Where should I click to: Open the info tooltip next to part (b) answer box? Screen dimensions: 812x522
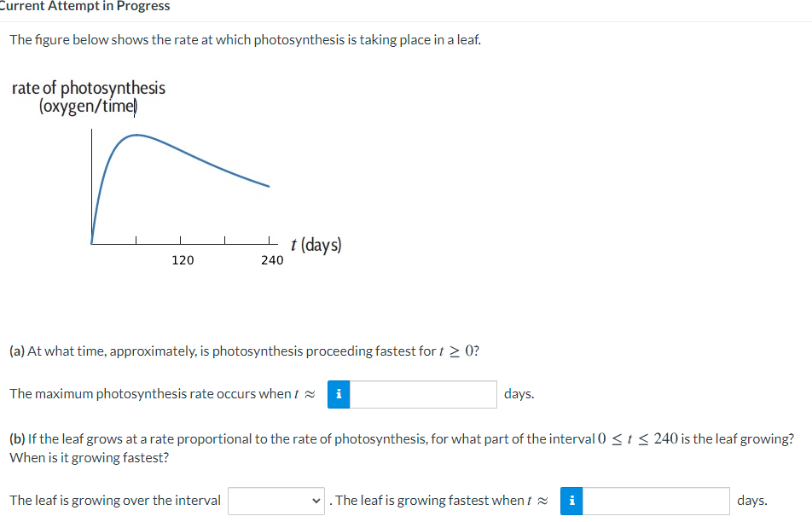(571, 502)
